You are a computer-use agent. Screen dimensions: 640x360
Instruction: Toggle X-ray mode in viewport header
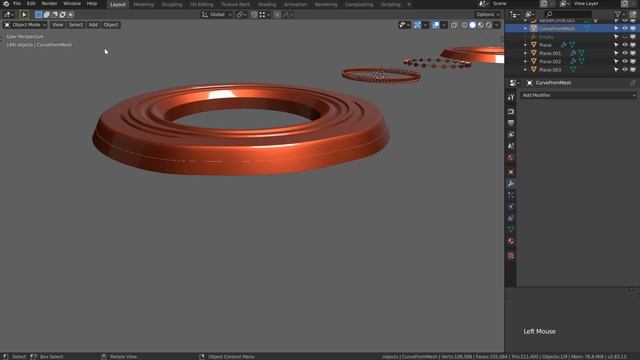point(454,25)
